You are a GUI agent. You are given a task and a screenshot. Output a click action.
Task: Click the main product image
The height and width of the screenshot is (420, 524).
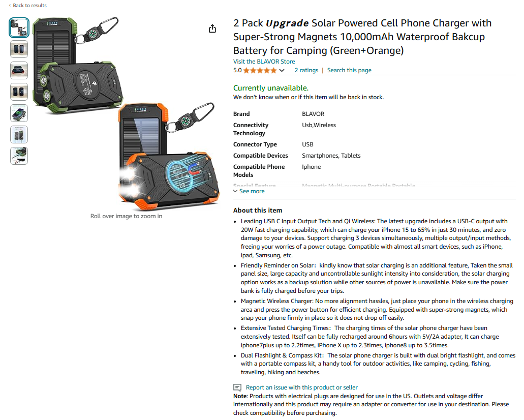point(127,114)
